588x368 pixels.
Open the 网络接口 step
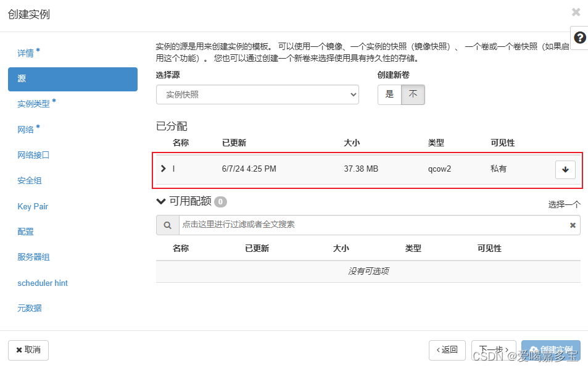coord(33,155)
